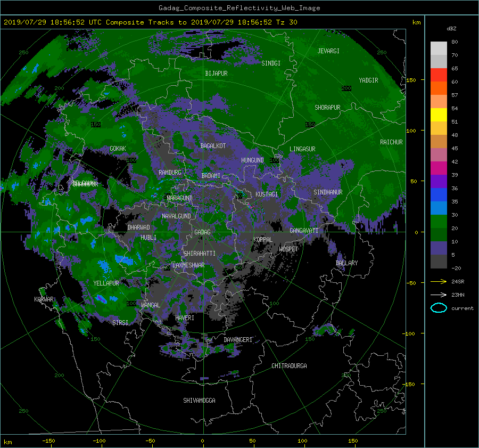Click the 'SINDGI' city label
The height and width of the screenshot is (448, 479).
(271, 63)
